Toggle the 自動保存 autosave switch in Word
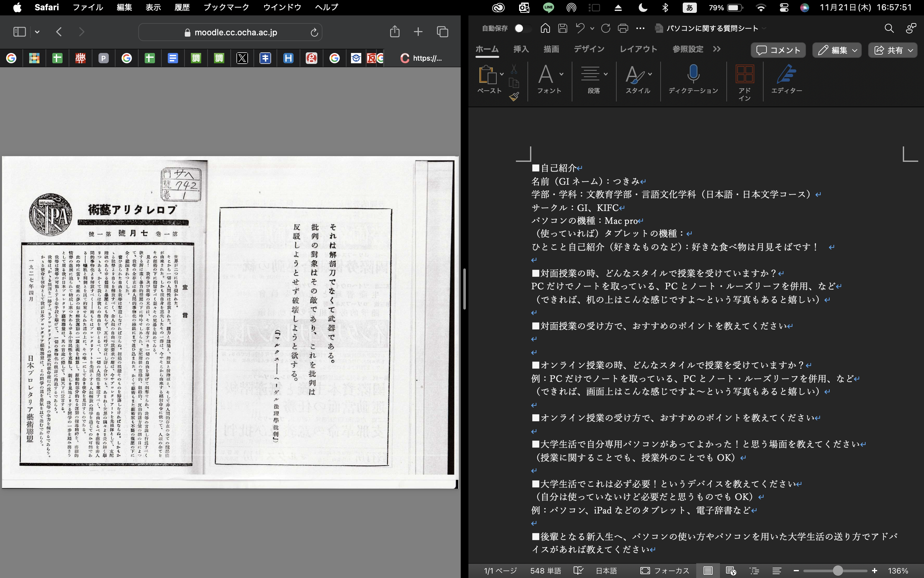Image resolution: width=924 pixels, height=578 pixels. [x=522, y=28]
